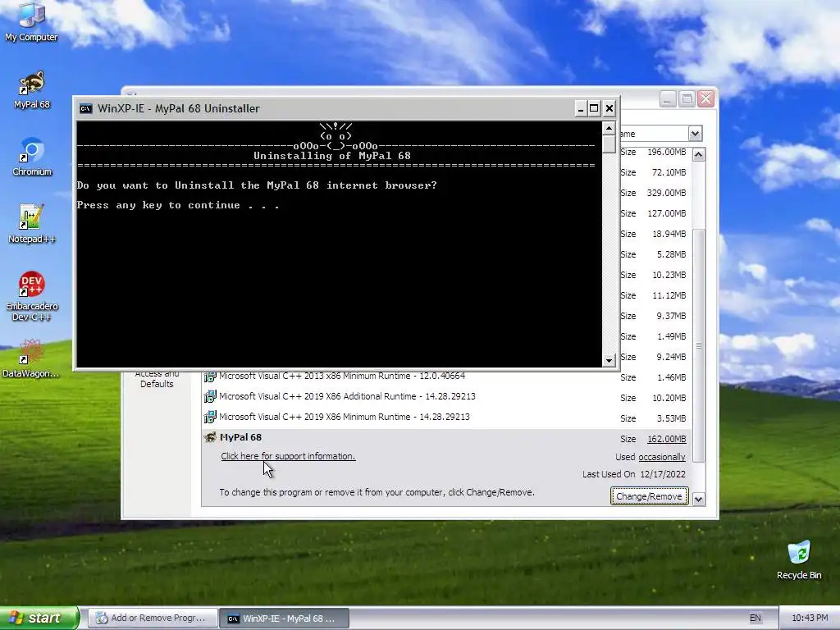Viewport: 840px width, 630px height.
Task: Click the Uninstalling of MyPal 68 console heading
Action: click(332, 156)
